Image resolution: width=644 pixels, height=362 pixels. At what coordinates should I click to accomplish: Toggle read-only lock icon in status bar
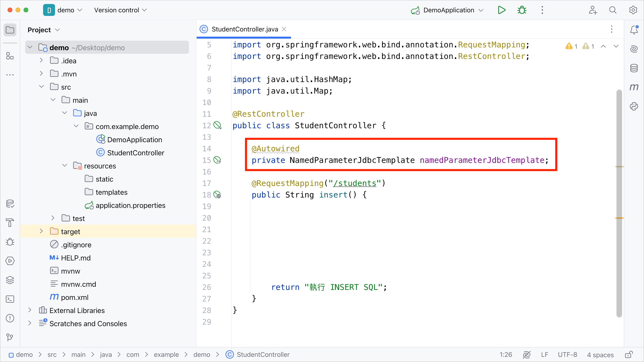628,354
